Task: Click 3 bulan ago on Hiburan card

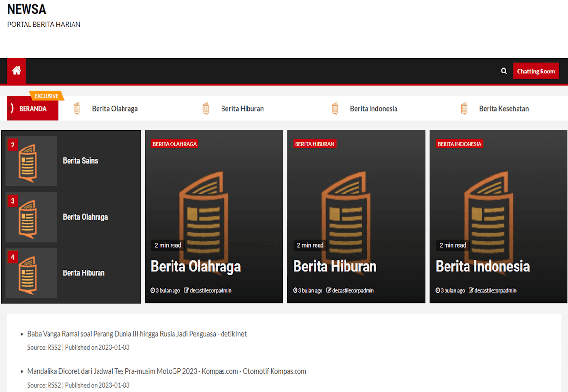Action: [x=310, y=290]
